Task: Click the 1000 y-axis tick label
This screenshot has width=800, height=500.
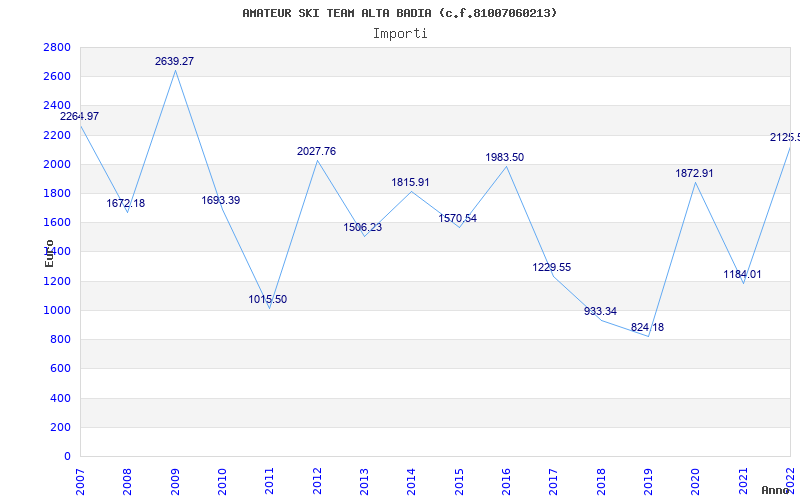Action: pyautogui.click(x=57, y=310)
